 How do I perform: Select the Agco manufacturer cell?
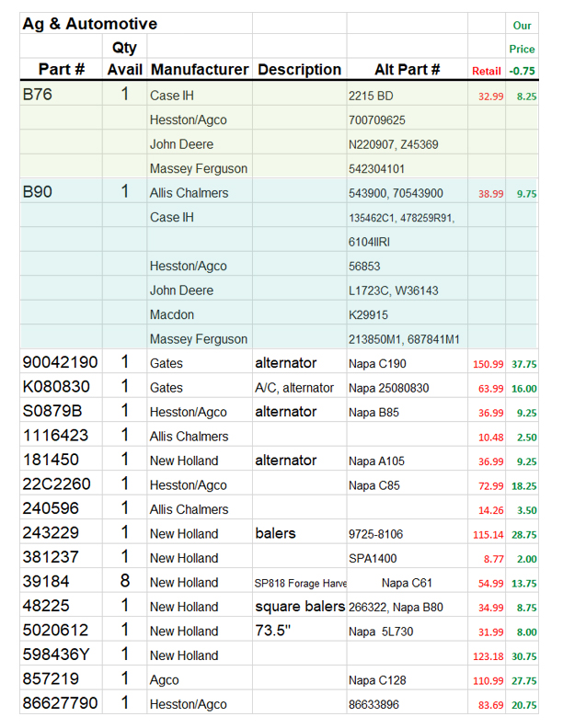coord(165,680)
